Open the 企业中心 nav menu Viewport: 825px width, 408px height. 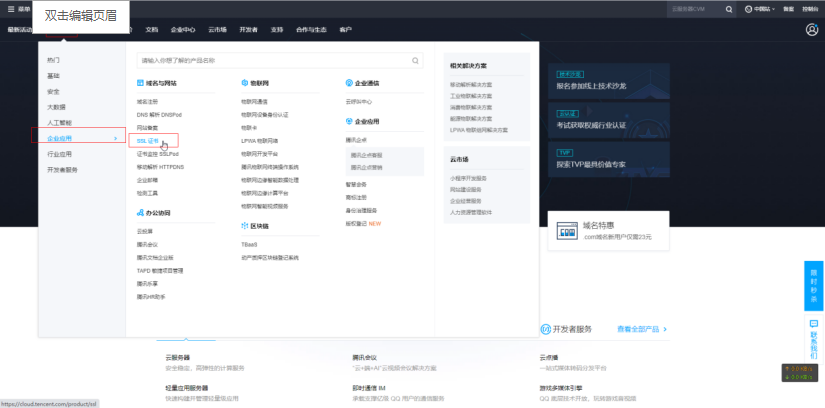tap(183, 29)
